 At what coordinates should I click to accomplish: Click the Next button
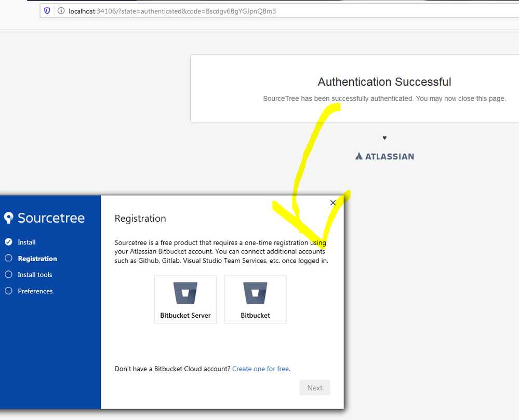315,388
